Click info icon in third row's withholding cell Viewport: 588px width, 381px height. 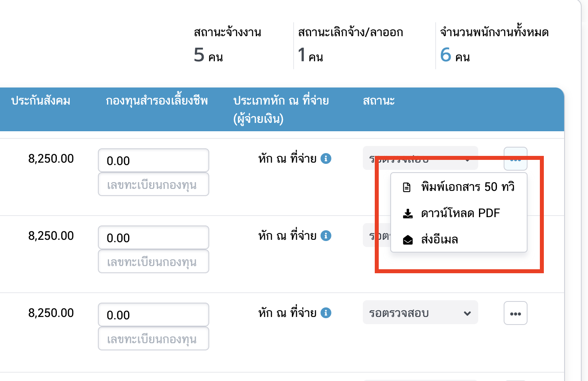(326, 313)
